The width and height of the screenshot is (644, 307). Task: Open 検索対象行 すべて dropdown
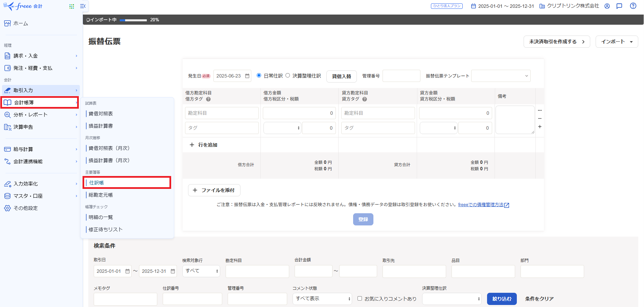[201, 271]
